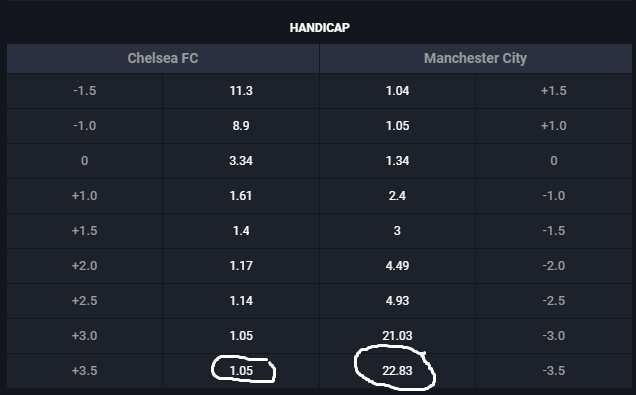Image resolution: width=636 pixels, height=395 pixels.
Task: Choose Manchester City -1.0 odds 2.4
Action: [398, 196]
